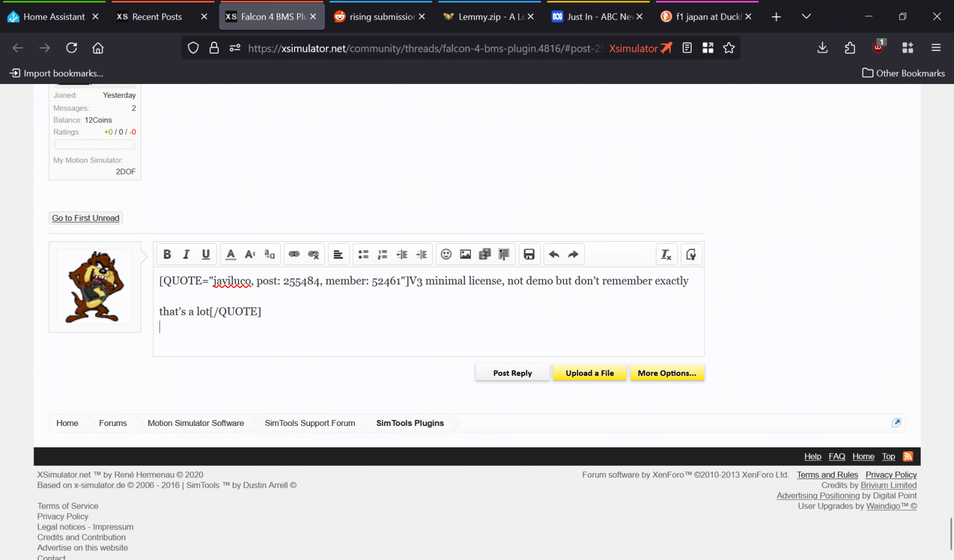Viewport: 954px width, 560px height.
Task: Open the Go to First Unread link
Action: [86, 218]
